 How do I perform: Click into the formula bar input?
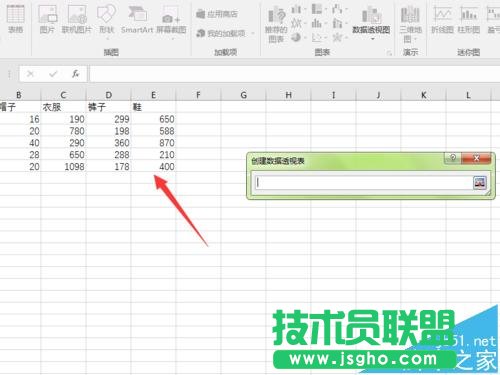[295, 74]
